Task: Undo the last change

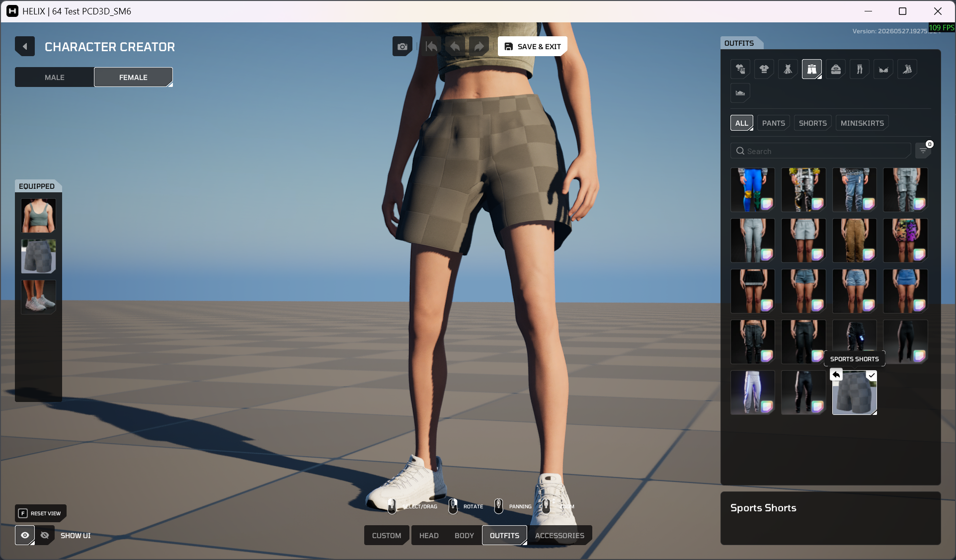Action: pyautogui.click(x=455, y=47)
